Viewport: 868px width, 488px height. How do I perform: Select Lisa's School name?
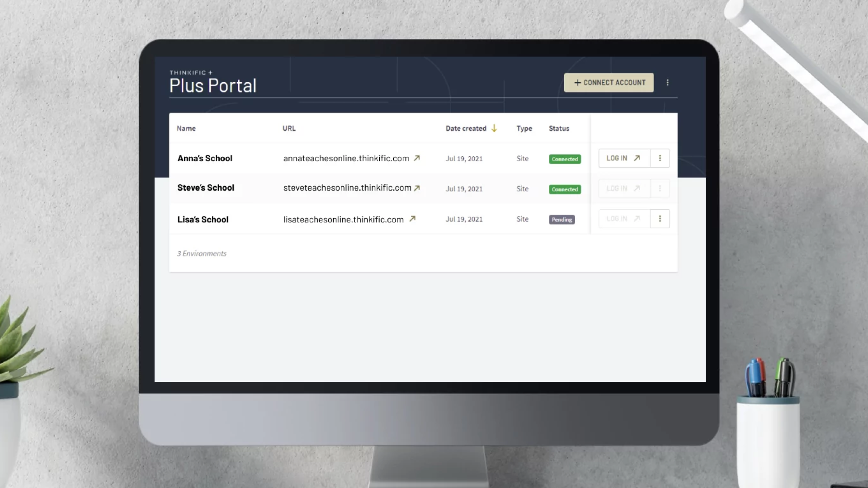tap(203, 220)
